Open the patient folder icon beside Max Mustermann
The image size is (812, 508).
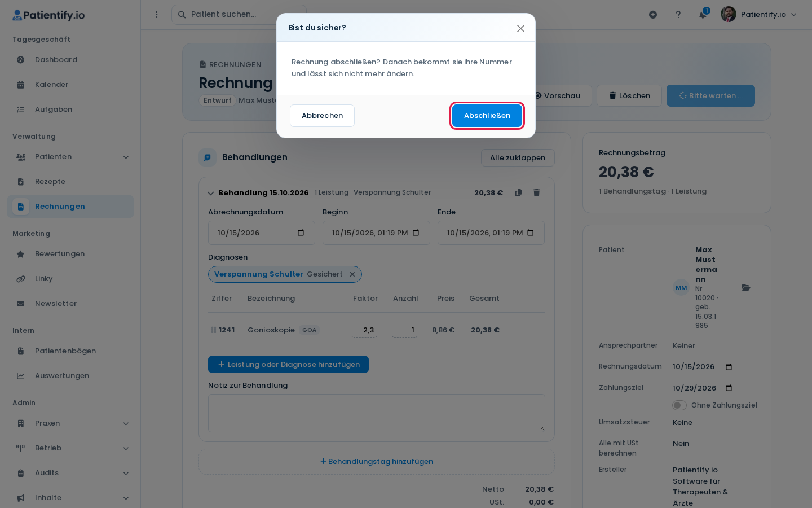pos(746,288)
